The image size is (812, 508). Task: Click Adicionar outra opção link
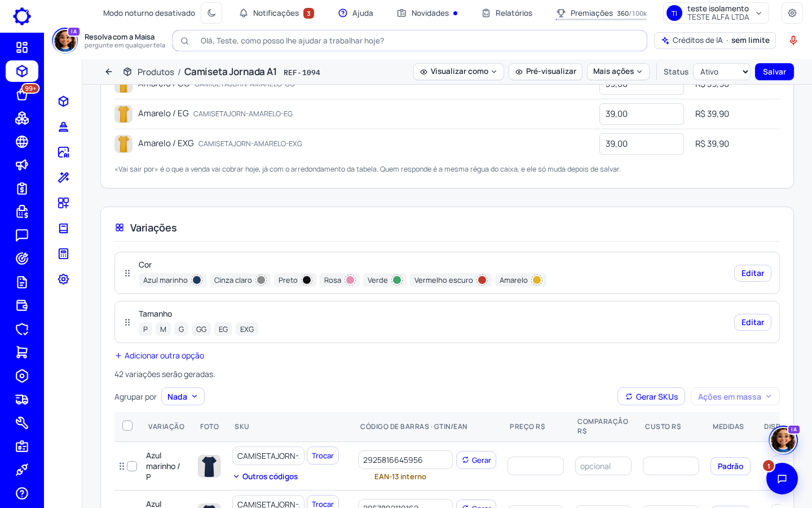(160, 356)
